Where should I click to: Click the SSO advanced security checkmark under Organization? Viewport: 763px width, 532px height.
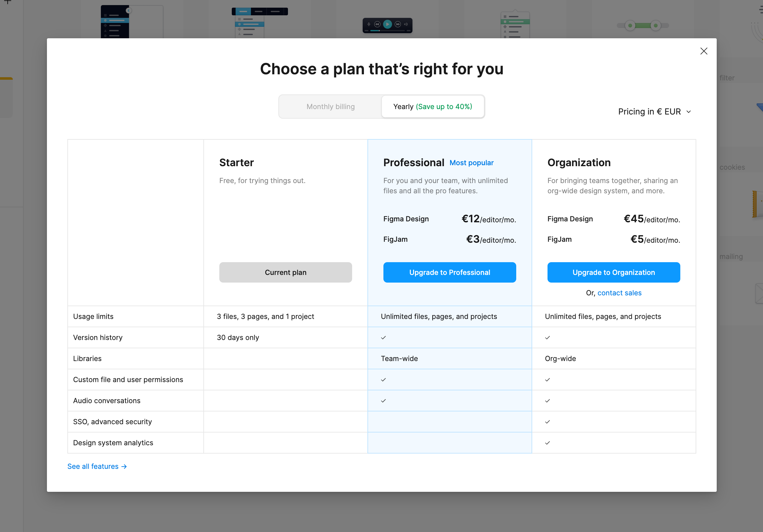click(547, 422)
